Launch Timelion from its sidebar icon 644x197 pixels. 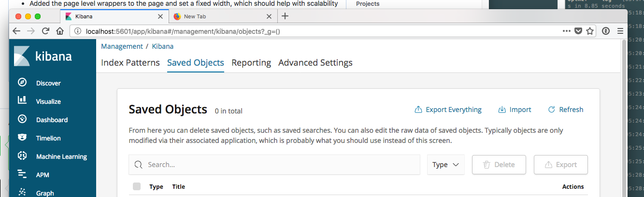pyautogui.click(x=22, y=138)
